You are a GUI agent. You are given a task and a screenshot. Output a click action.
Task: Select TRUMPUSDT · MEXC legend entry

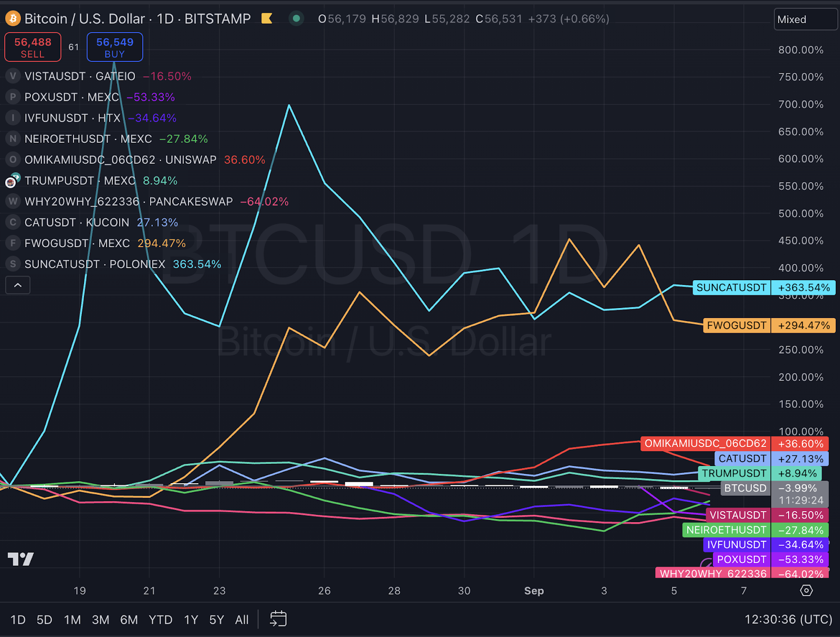80,181
